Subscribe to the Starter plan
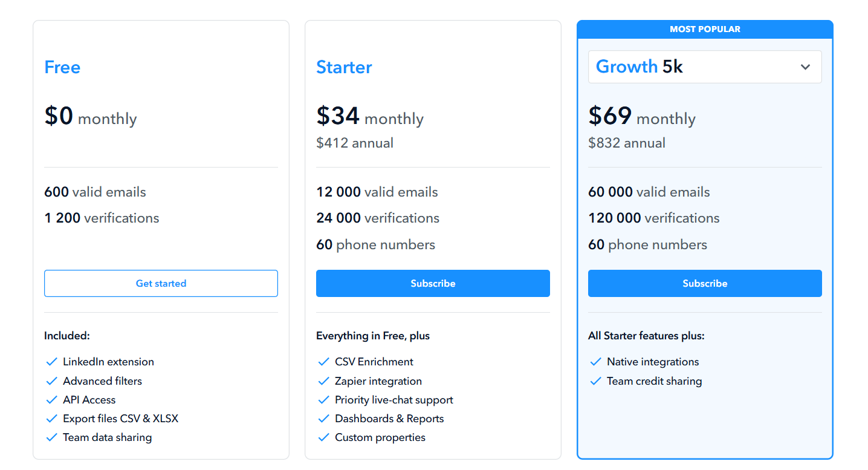 click(x=433, y=283)
